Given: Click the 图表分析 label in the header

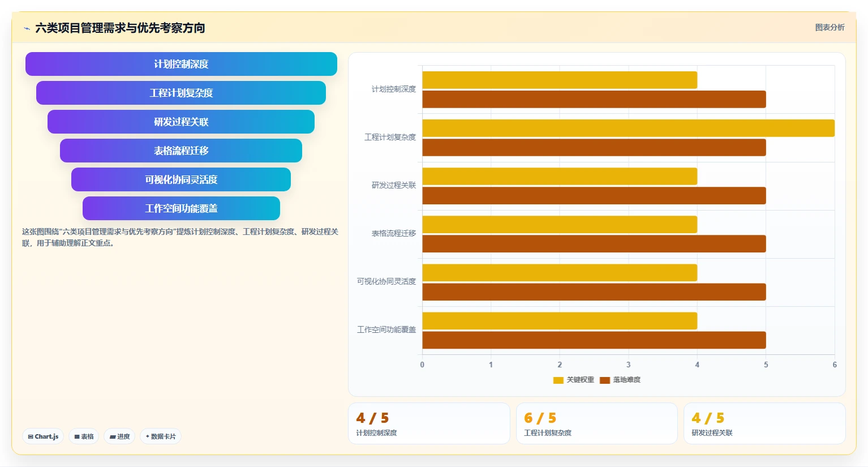Looking at the screenshot, I should coord(830,27).
